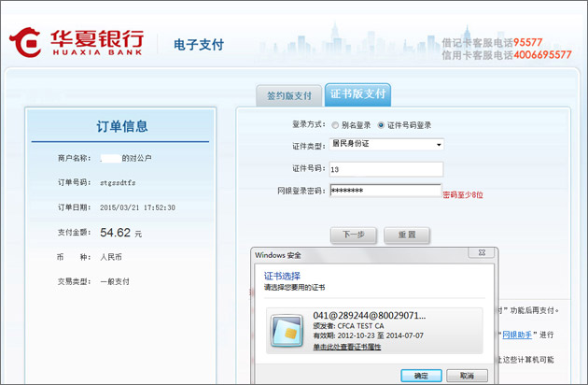Open the 网银助手 link
The width and height of the screenshot is (588, 385).
(x=517, y=335)
